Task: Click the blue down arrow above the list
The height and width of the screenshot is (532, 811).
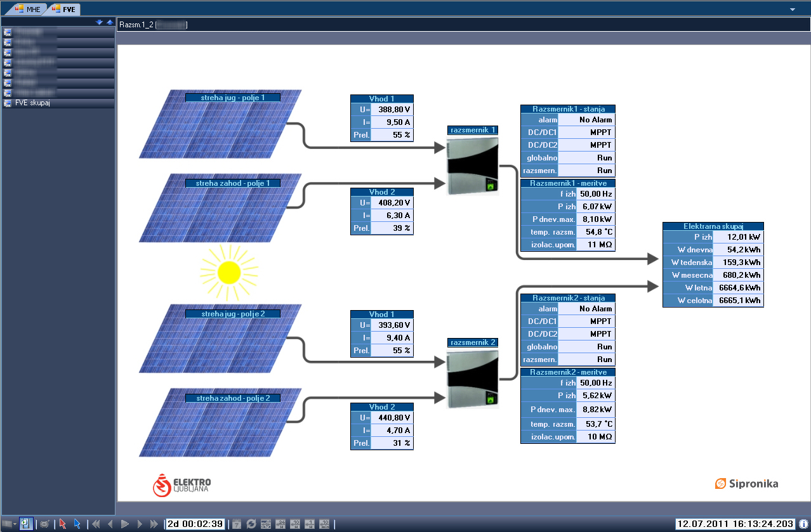Action: point(99,22)
